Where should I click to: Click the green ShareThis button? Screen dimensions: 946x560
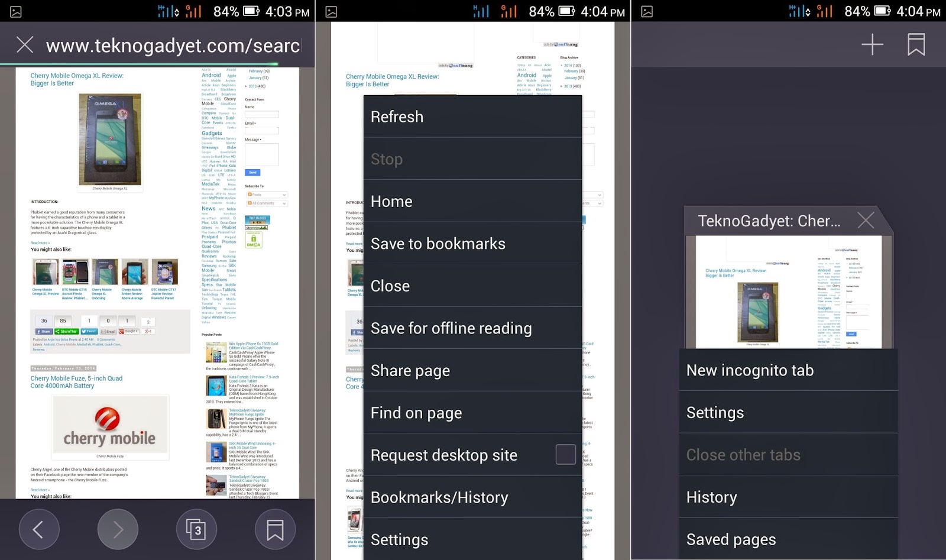point(66,332)
